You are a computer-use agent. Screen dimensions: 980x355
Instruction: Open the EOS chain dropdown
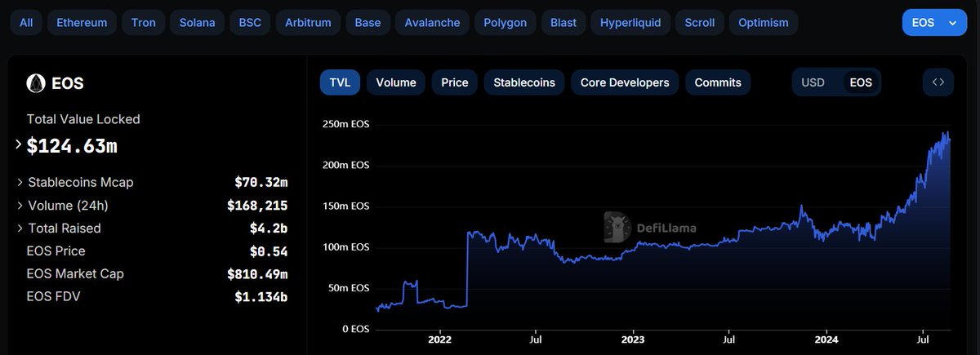(934, 23)
